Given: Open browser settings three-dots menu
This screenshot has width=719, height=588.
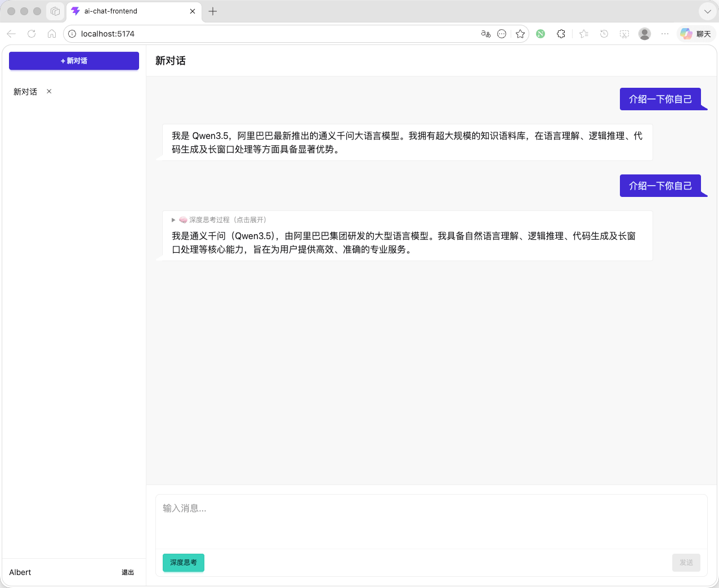Looking at the screenshot, I should pyautogui.click(x=665, y=34).
